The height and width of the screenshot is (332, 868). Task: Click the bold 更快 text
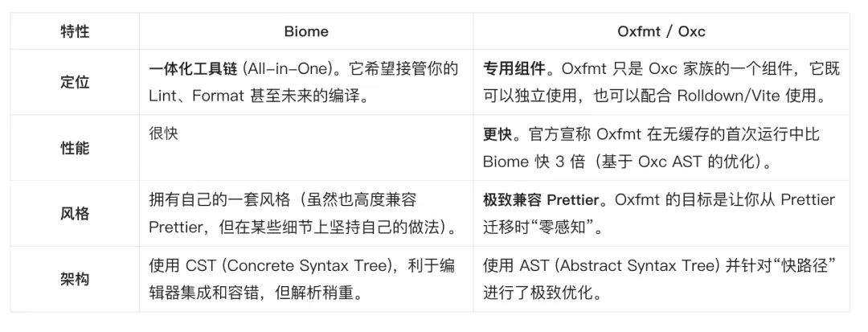point(497,134)
